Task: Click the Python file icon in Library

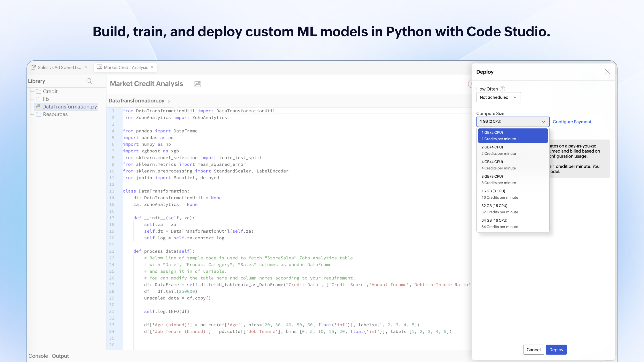Action: tap(38, 107)
